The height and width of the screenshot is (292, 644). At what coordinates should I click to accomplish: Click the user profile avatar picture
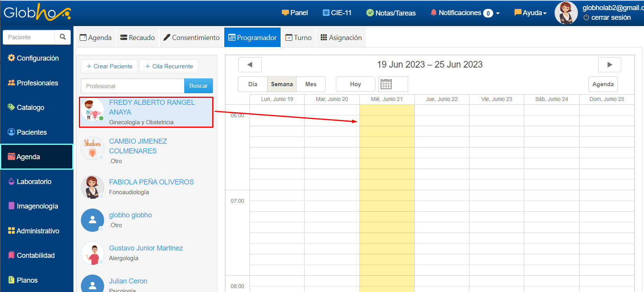[566, 13]
